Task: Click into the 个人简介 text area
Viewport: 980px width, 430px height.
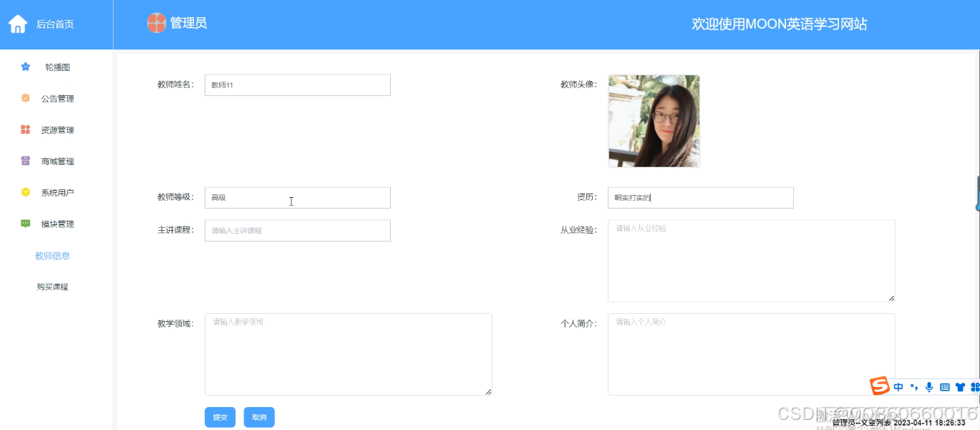Action: pos(752,354)
